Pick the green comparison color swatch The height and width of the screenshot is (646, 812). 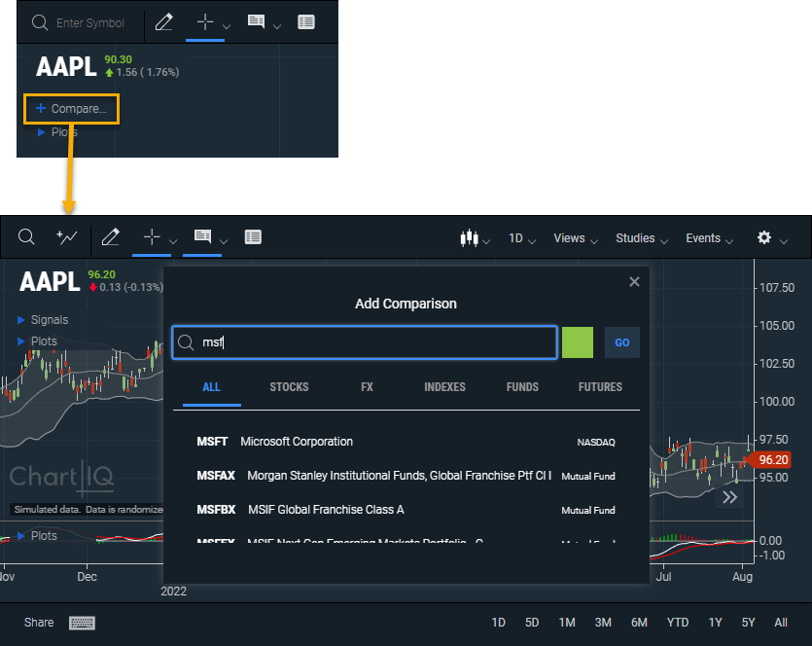(x=578, y=342)
